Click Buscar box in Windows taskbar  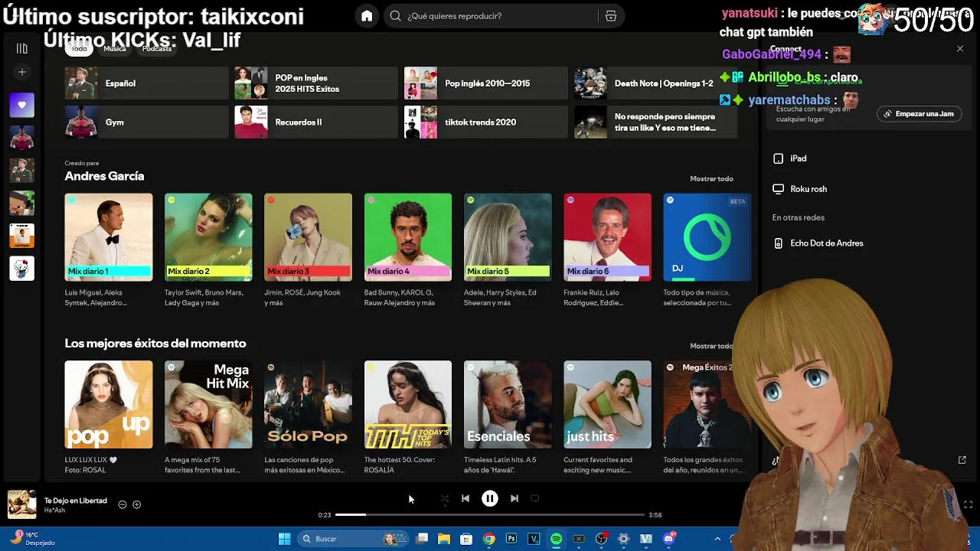click(x=354, y=539)
